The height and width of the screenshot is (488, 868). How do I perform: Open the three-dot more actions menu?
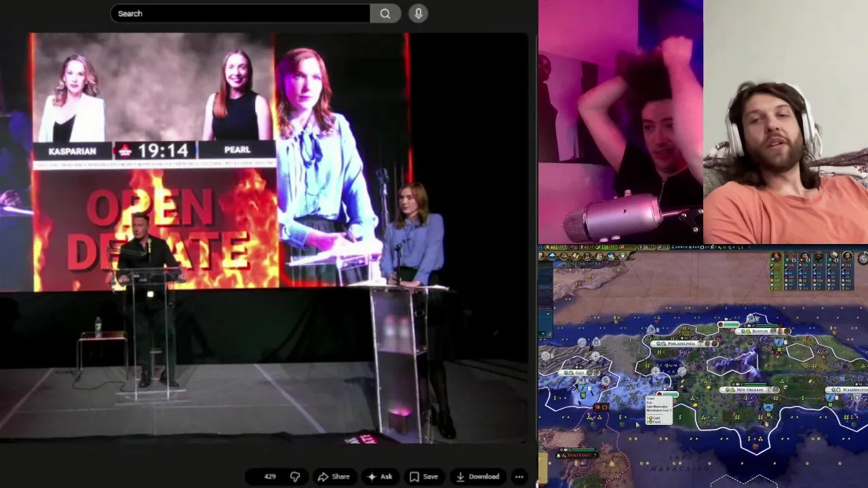click(x=519, y=476)
